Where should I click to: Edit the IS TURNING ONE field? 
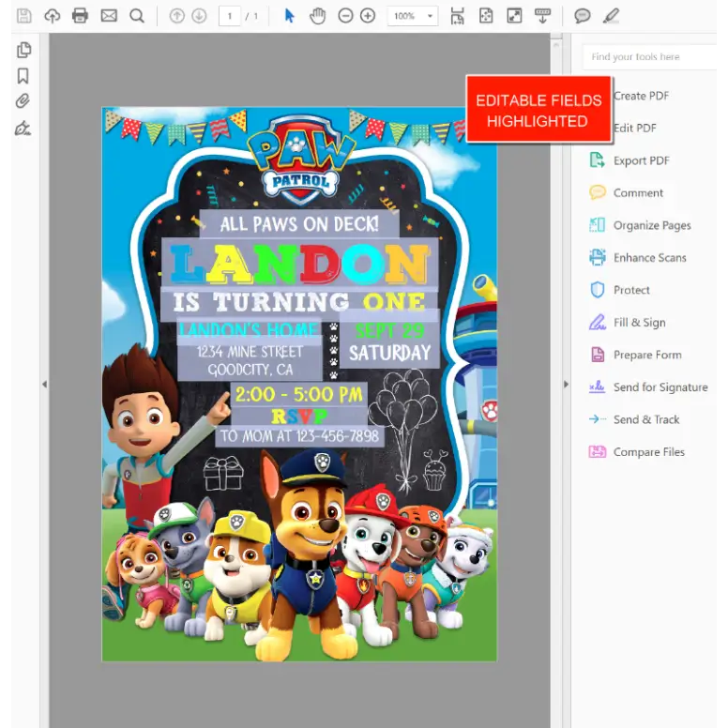299,303
